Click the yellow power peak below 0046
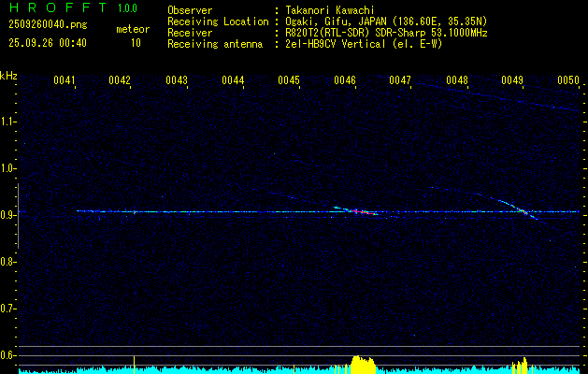Image resolution: width=588 pixels, height=374 pixels. point(361,364)
